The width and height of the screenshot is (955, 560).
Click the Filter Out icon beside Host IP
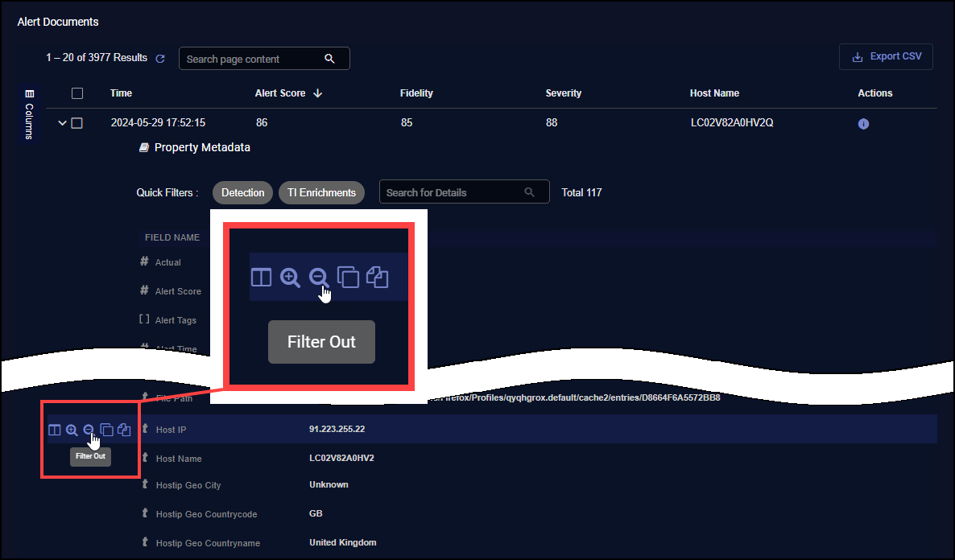click(x=89, y=430)
